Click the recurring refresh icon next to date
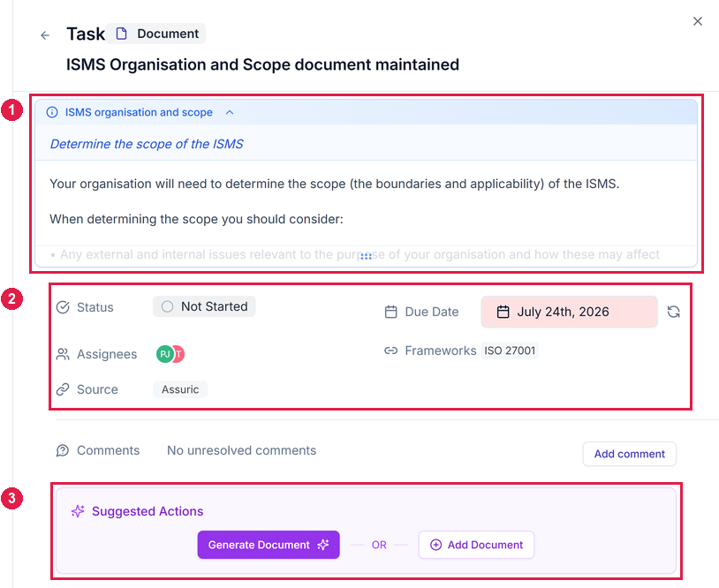The width and height of the screenshot is (719, 588). (x=674, y=312)
